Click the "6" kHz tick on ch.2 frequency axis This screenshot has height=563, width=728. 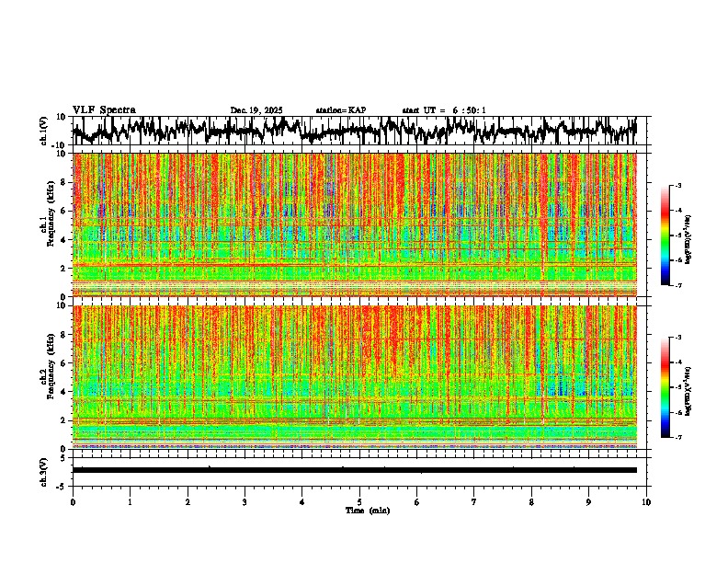click(x=64, y=363)
